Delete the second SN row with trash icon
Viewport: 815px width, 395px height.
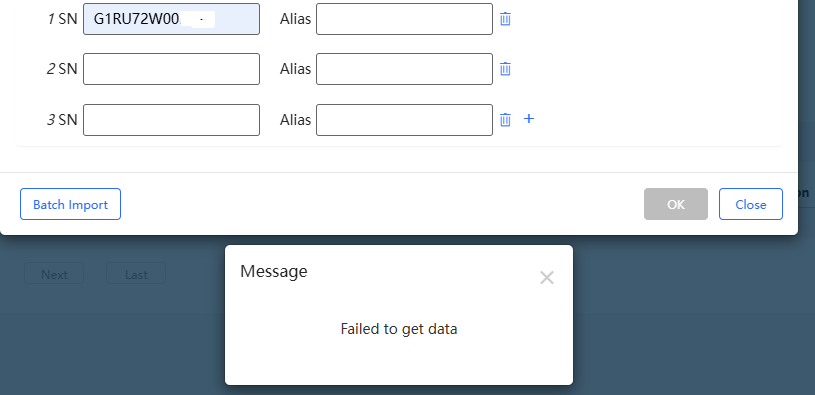click(x=505, y=69)
